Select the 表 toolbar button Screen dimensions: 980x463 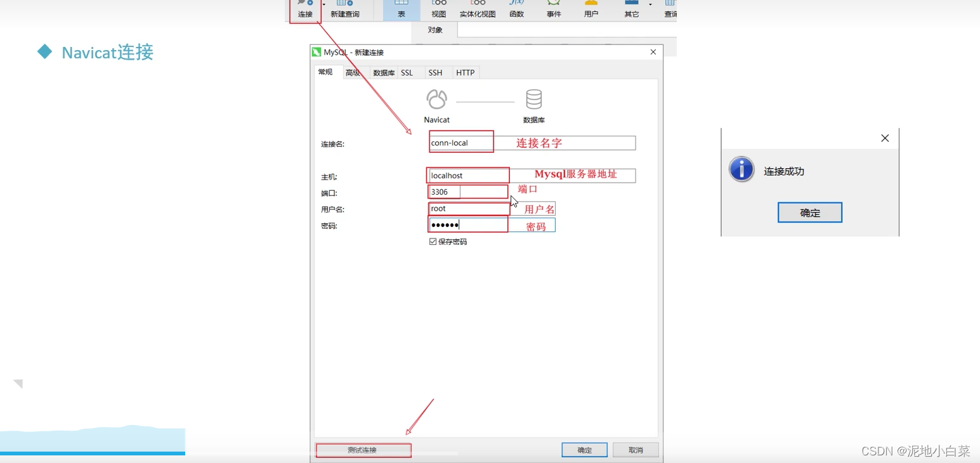point(402,10)
